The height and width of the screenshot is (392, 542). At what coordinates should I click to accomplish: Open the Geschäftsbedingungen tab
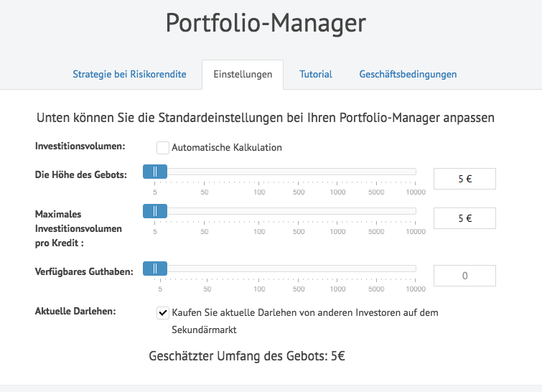[x=408, y=75]
